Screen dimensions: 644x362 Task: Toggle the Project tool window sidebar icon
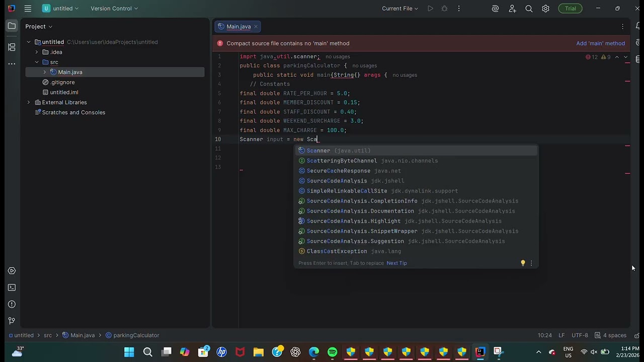click(12, 26)
